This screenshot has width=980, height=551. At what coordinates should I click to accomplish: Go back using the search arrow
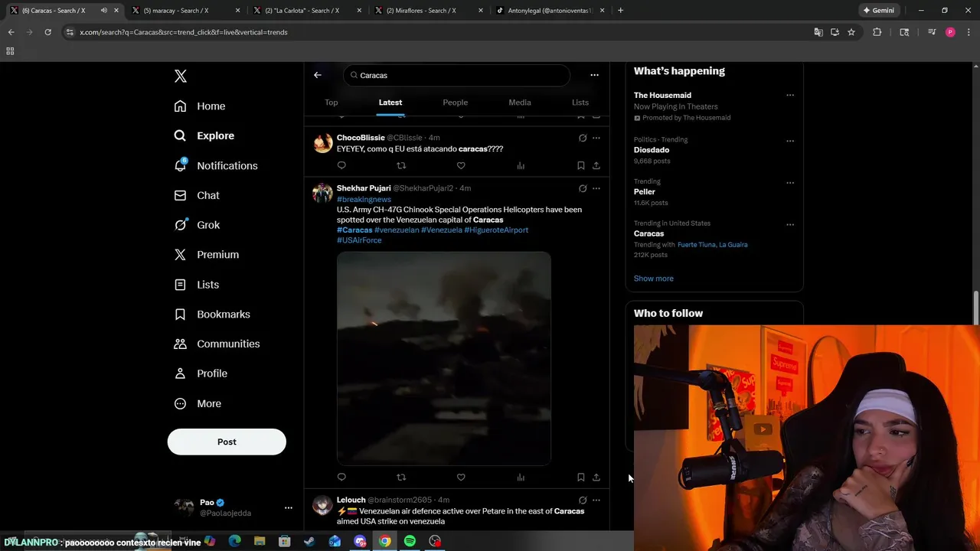[x=318, y=75]
